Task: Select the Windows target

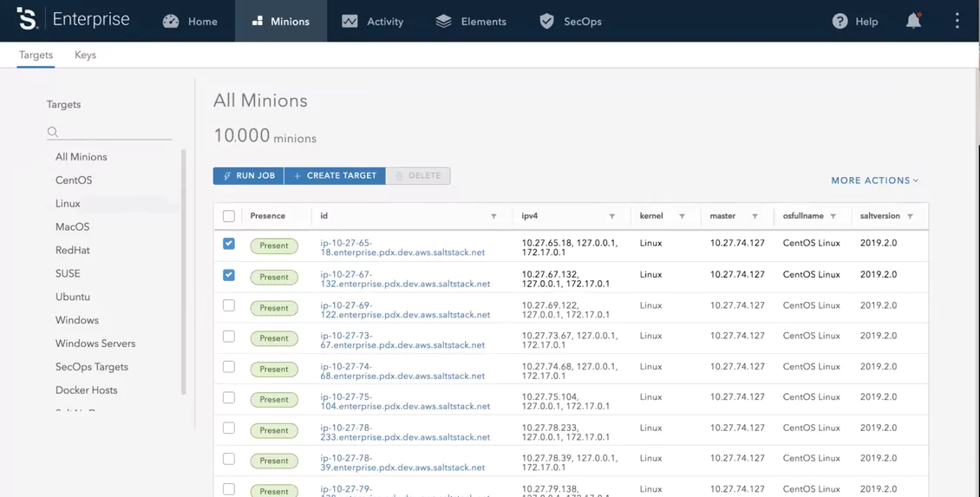Action: pyautogui.click(x=77, y=320)
